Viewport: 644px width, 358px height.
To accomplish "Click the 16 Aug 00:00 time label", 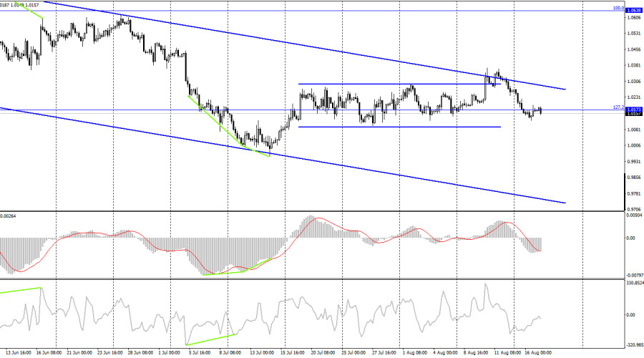I will pos(538,353).
